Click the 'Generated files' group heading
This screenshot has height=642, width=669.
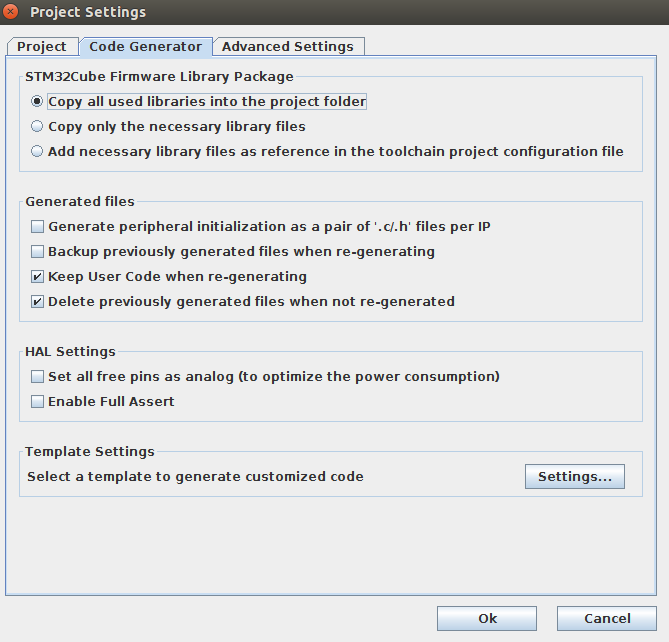point(80,202)
